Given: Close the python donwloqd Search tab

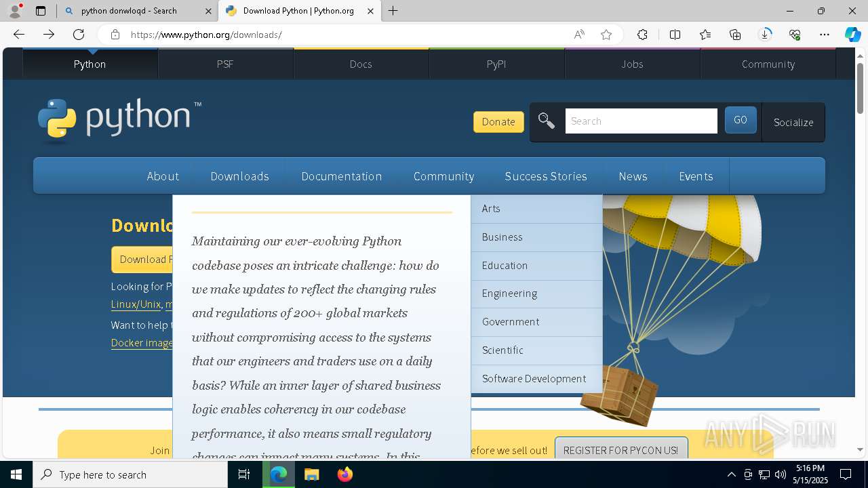Looking at the screenshot, I should (209, 11).
